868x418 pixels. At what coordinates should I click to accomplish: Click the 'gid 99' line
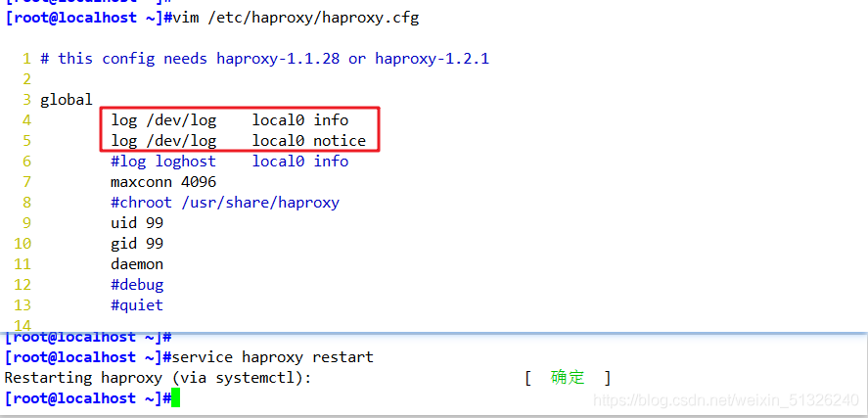(137, 244)
